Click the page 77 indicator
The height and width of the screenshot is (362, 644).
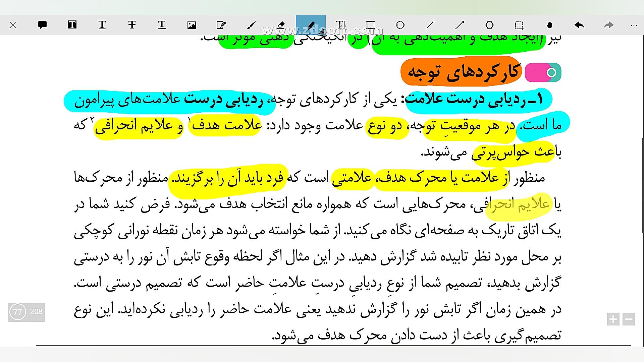[x=18, y=312]
